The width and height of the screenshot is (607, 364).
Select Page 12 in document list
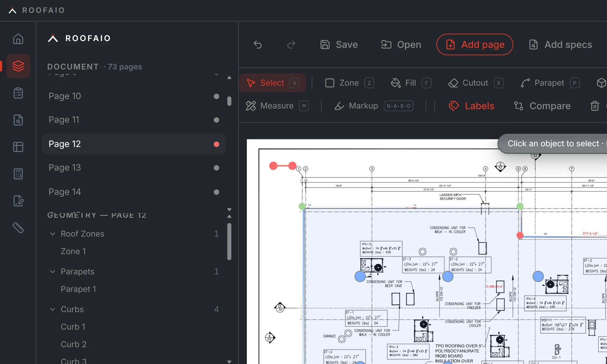click(x=134, y=144)
